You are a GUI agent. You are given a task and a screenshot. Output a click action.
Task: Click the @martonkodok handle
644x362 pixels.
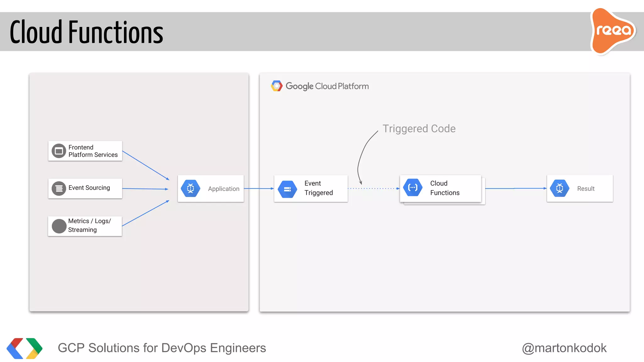pyautogui.click(x=564, y=348)
